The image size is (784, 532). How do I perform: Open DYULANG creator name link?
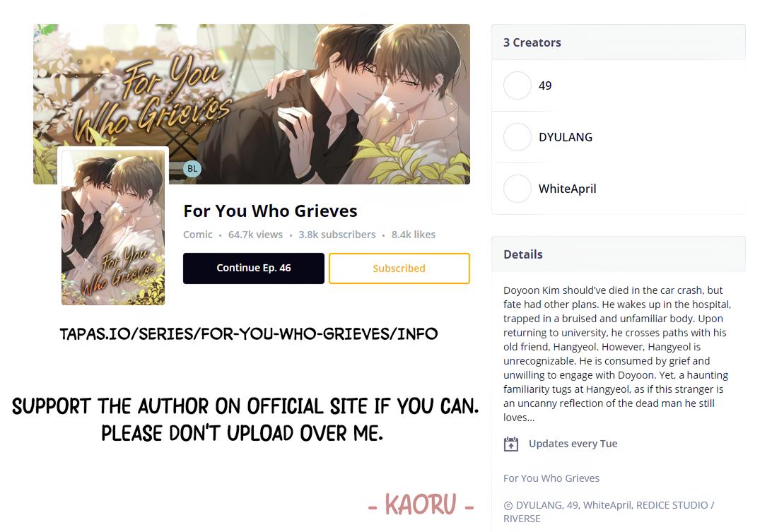click(566, 137)
